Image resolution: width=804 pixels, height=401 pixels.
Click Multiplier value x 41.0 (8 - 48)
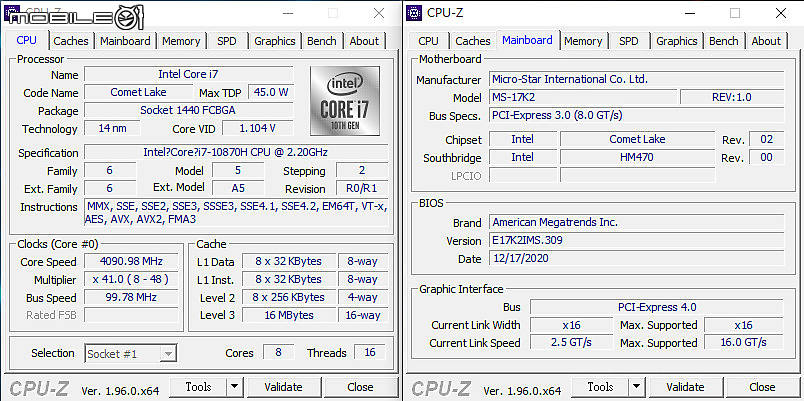click(131, 279)
